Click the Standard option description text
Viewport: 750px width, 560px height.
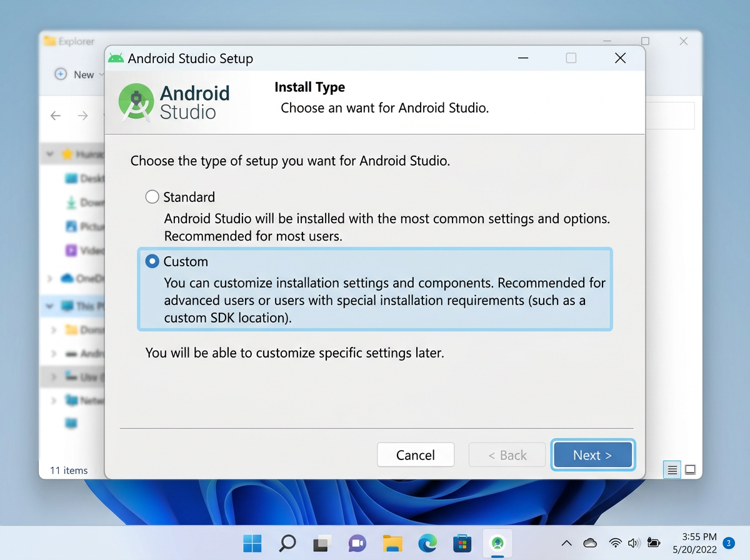click(387, 227)
